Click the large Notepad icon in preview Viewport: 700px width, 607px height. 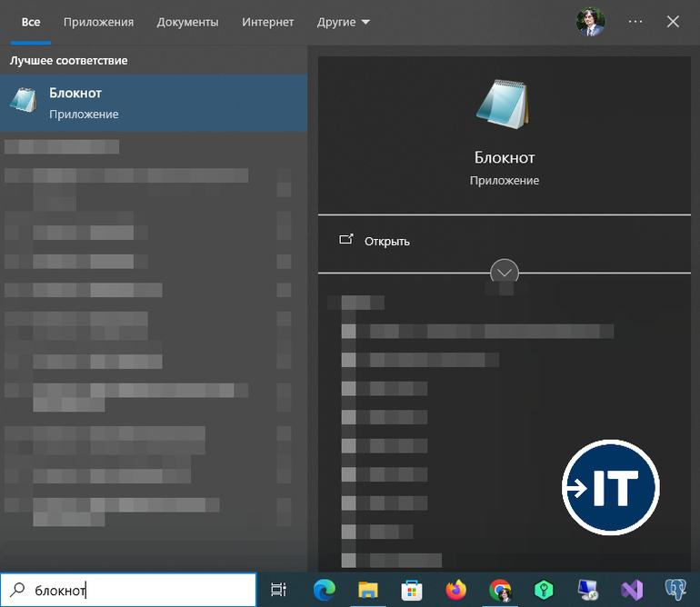[504, 104]
